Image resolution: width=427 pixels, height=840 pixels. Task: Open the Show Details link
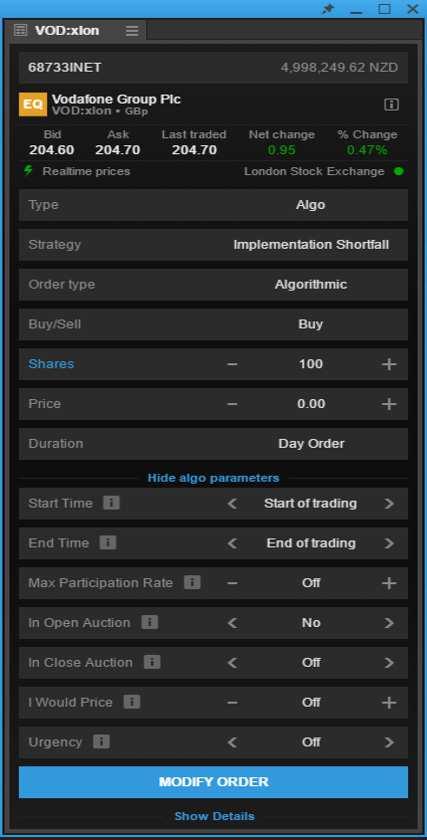tap(214, 816)
